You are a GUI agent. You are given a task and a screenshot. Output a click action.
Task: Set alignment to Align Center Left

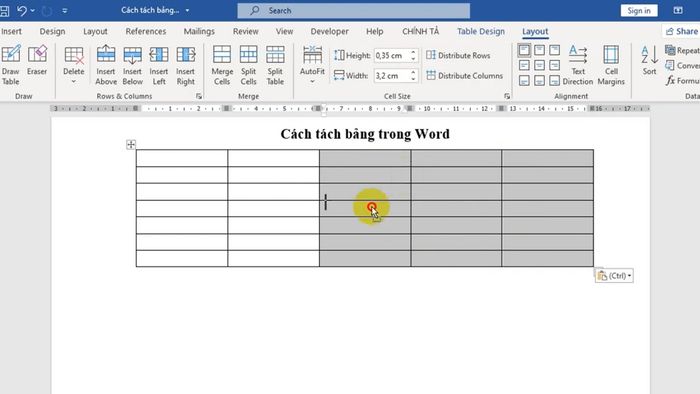tap(524, 66)
